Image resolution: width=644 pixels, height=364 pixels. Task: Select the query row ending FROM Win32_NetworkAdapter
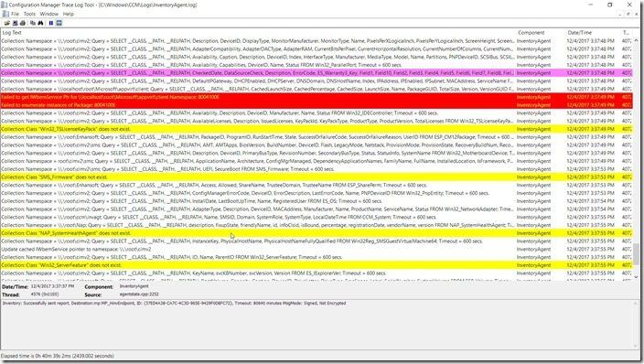[x=317, y=209]
